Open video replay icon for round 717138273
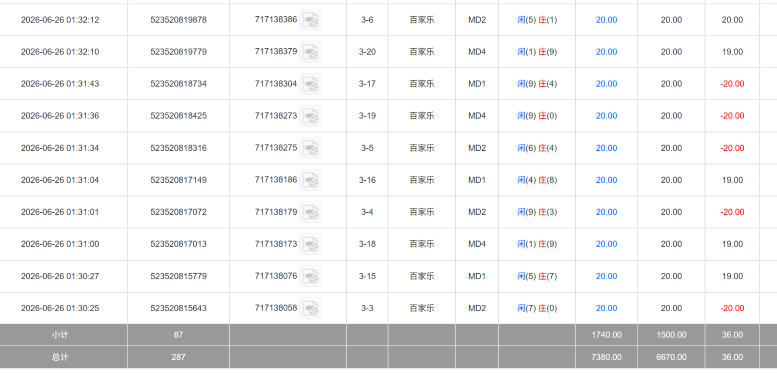Viewport: 777px width, 382px height. pyautogui.click(x=310, y=115)
